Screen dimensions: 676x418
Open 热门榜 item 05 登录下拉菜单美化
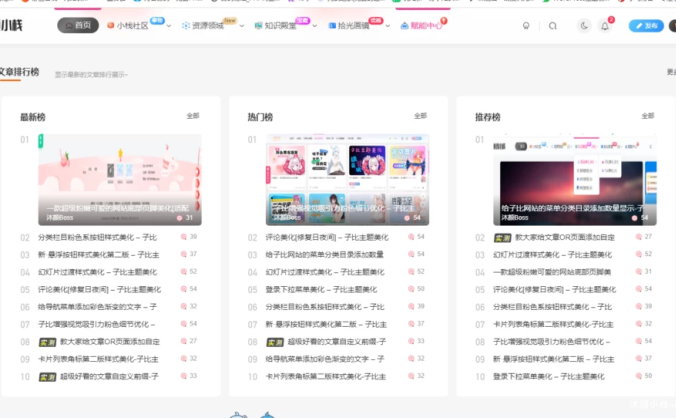[321, 290]
